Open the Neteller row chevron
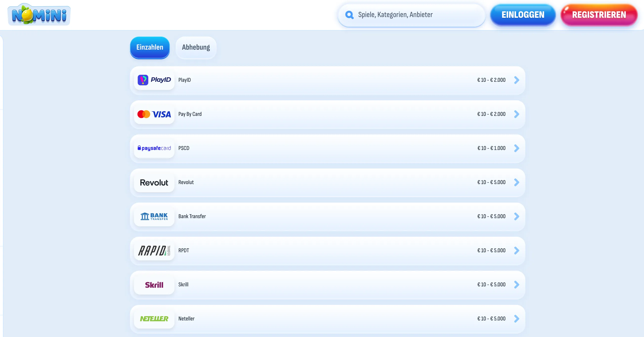Viewport: 644px width, 337px height. click(516, 319)
